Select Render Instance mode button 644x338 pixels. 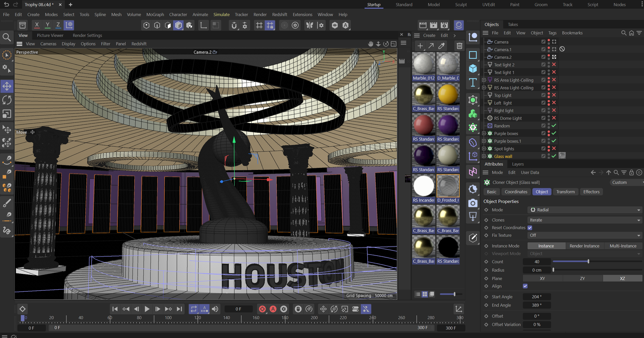[x=584, y=246]
